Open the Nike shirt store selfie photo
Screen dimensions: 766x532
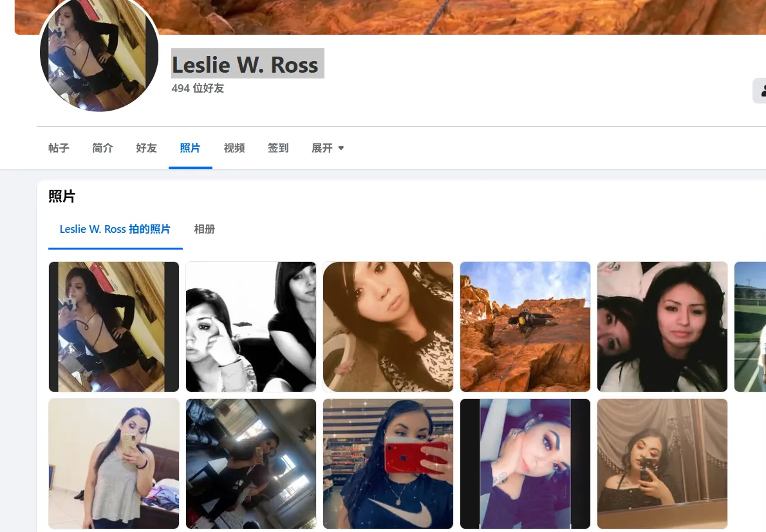pyautogui.click(x=388, y=463)
